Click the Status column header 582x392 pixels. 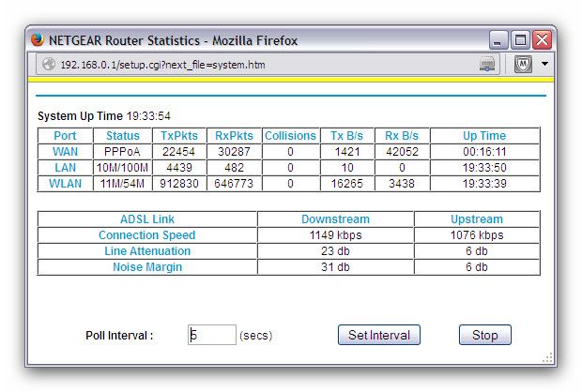[123, 136]
